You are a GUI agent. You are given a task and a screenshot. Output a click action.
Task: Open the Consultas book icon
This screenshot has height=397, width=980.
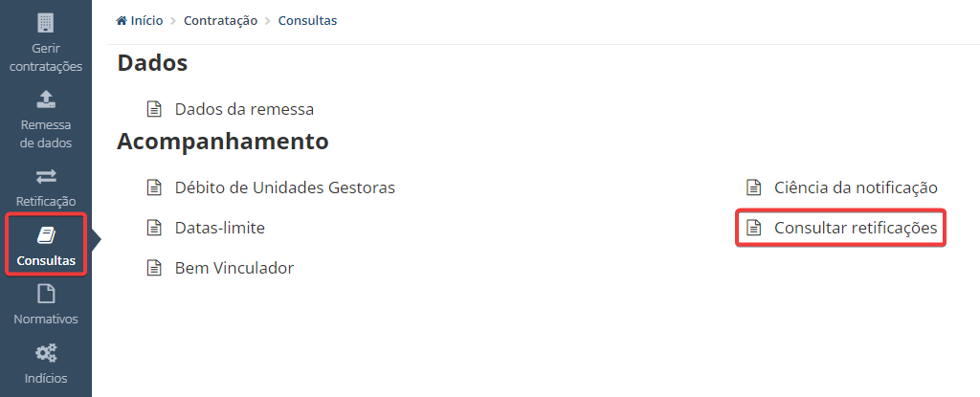click(x=46, y=235)
